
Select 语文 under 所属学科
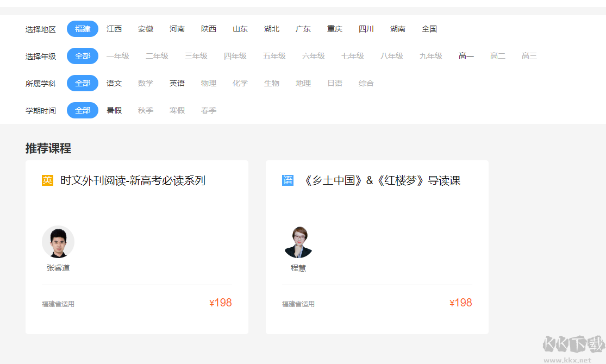[114, 83]
